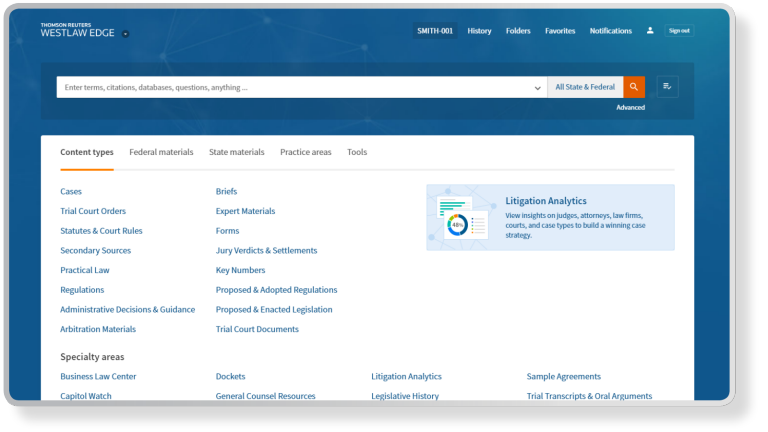
Task: Expand the Westlaw Edge product dropdown arrow
Action: click(x=125, y=34)
